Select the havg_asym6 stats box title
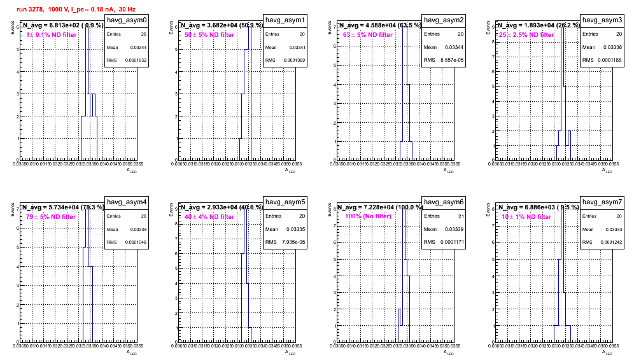Image resolution: width=634 pixels, height=364 pixels. pos(444,202)
